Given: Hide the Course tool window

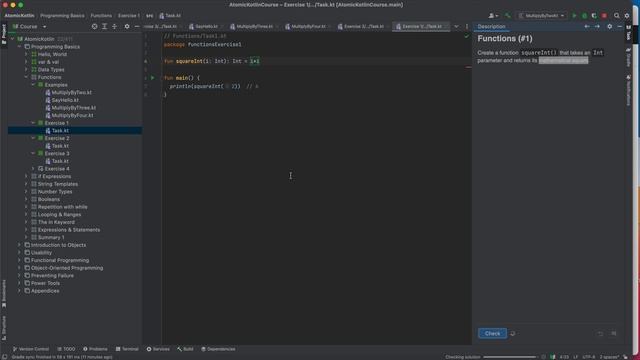Looking at the screenshot, I should (x=137, y=27).
